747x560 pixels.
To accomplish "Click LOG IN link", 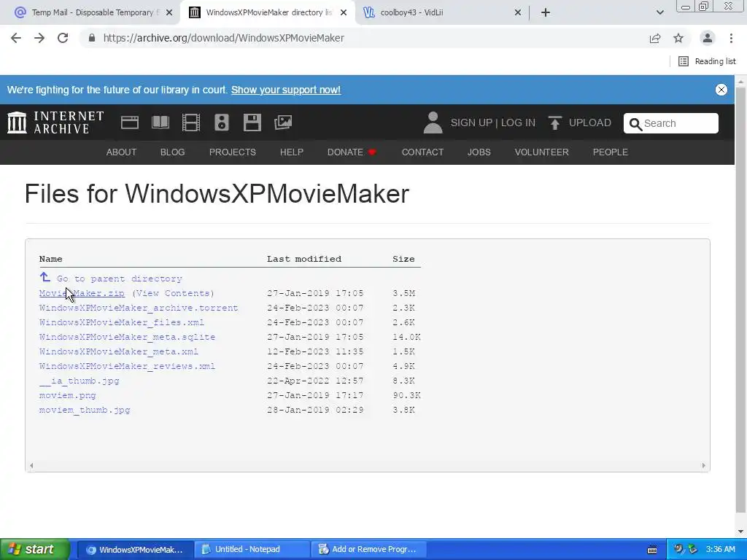I will [x=518, y=122].
